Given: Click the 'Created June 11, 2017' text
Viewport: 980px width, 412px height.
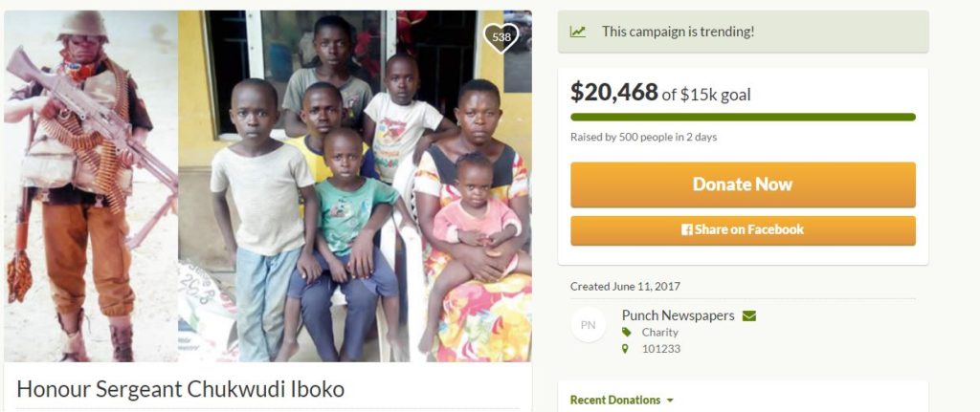Looking at the screenshot, I should (625, 286).
